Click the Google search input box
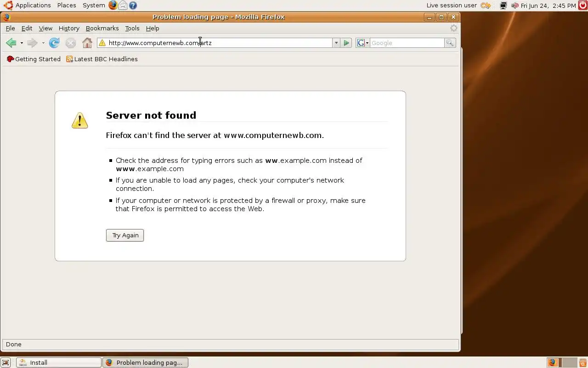The height and width of the screenshot is (368, 588). [407, 43]
